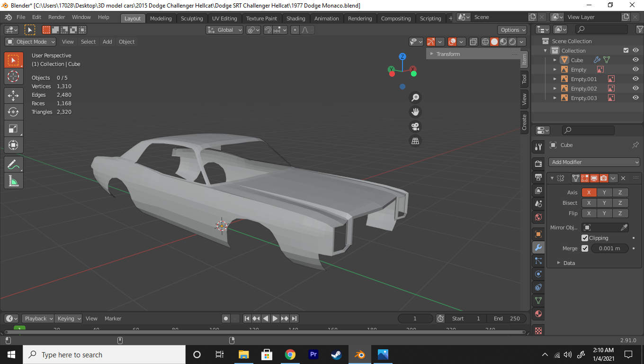Select the Rotate tool
Image resolution: width=644 pixels, height=364 pixels.
point(13,112)
